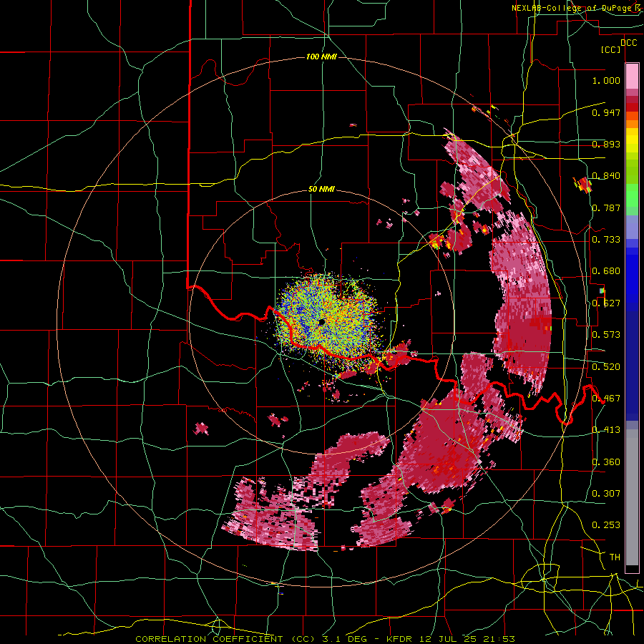The width and height of the screenshot is (644, 644).
Task: Select the 0.947 scale value
Action: [606, 112]
